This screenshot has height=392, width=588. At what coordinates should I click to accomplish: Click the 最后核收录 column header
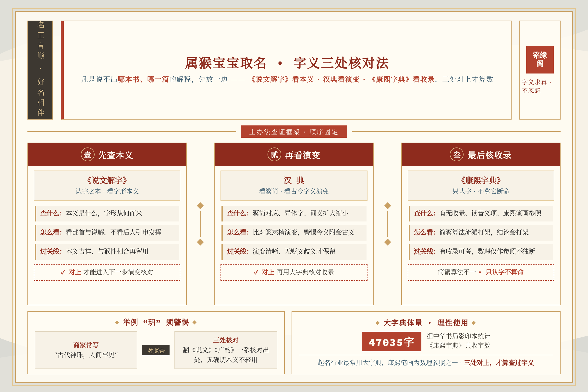(x=481, y=155)
